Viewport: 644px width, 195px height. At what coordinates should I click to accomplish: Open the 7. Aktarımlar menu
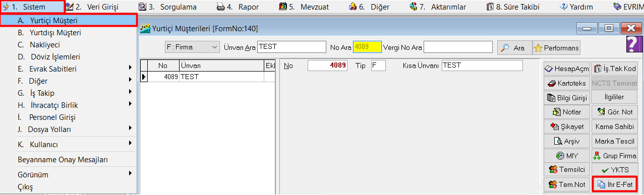pyautogui.click(x=438, y=7)
